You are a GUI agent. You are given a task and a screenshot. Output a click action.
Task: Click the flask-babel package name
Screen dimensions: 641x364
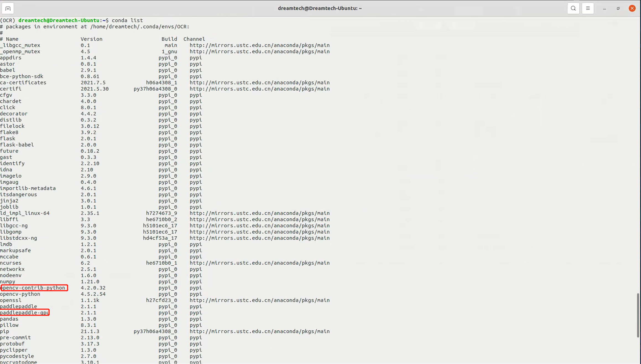point(17,145)
